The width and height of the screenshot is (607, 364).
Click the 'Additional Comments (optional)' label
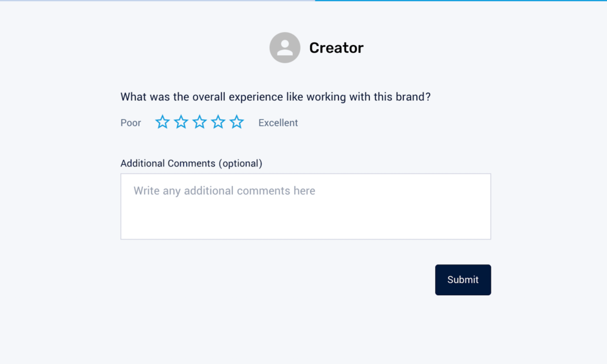[191, 163]
